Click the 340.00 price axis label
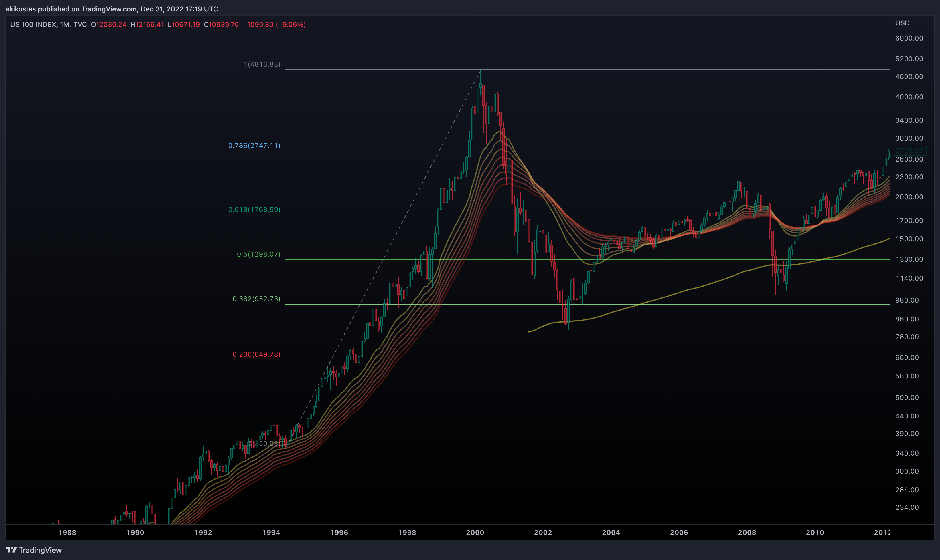 pos(907,453)
